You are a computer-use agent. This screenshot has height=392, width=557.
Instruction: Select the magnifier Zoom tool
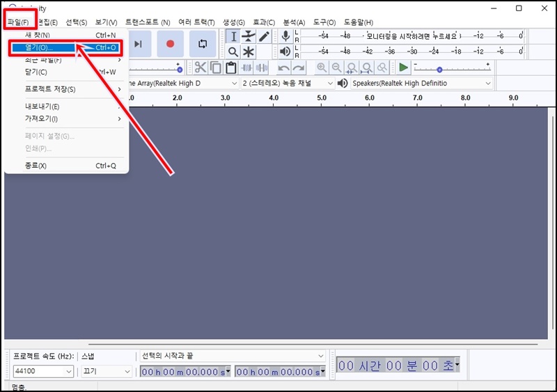click(233, 52)
